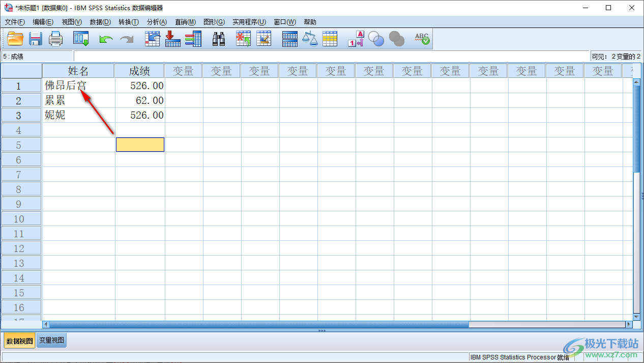This screenshot has height=363, width=644.
Task: Click horizontal scrollbar right arrow
Action: [629, 324]
